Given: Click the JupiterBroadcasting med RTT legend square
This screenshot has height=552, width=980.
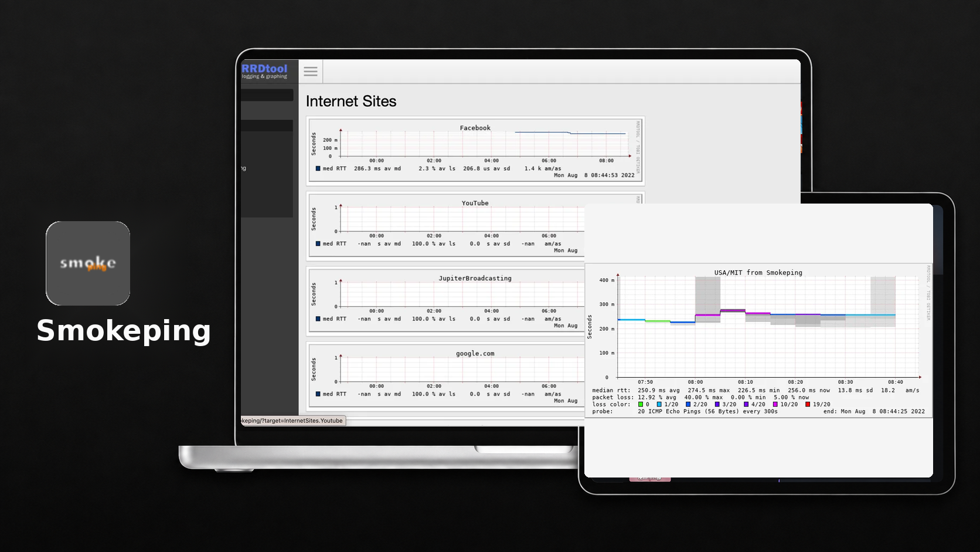Looking at the screenshot, I should [318, 319].
